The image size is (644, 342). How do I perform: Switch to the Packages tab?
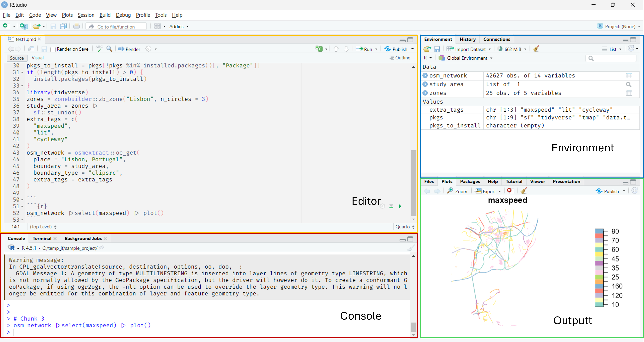point(470,182)
